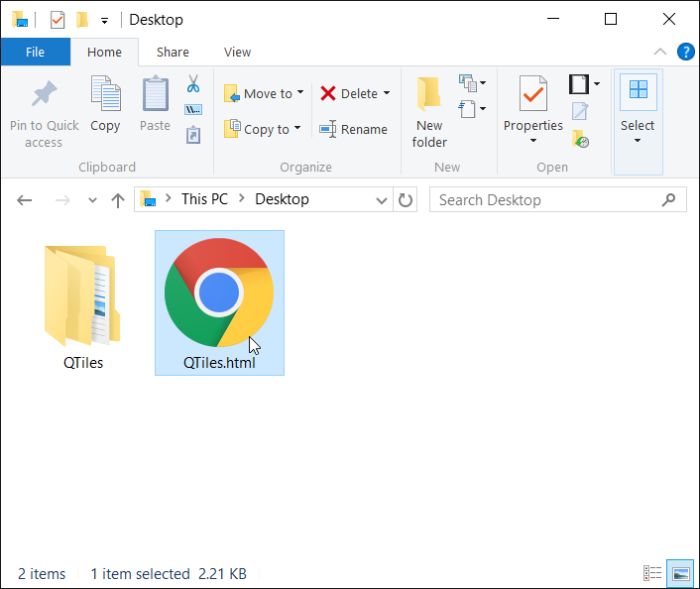Switch to the Share tab
The width and height of the screenshot is (700, 589).
173,52
